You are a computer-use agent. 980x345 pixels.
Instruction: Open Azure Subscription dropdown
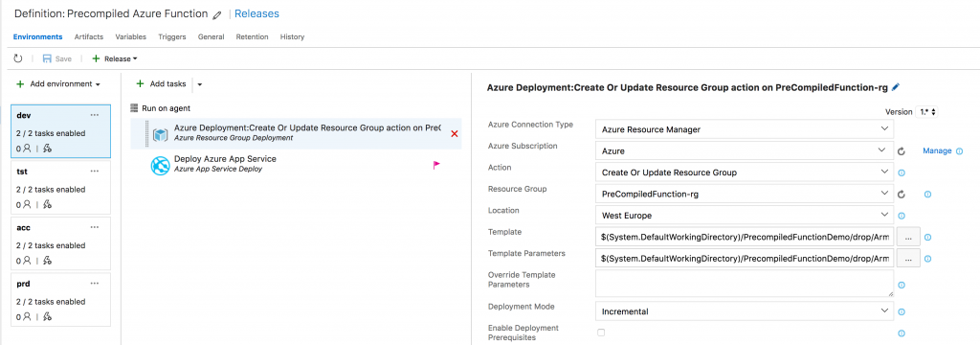(x=745, y=150)
